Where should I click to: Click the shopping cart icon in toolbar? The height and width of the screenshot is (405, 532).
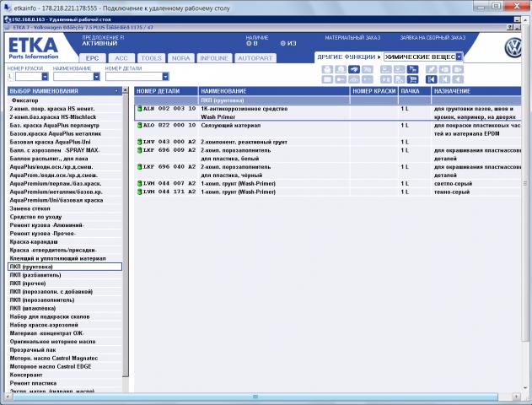pyautogui.click(x=412, y=79)
